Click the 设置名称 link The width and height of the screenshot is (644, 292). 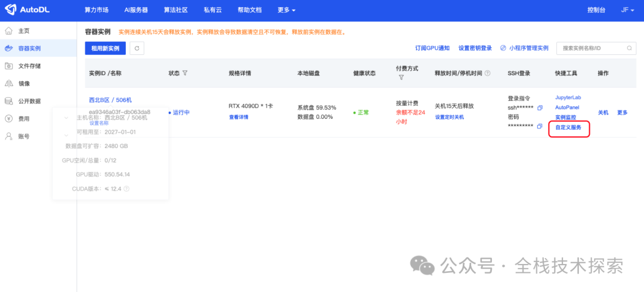coord(99,123)
